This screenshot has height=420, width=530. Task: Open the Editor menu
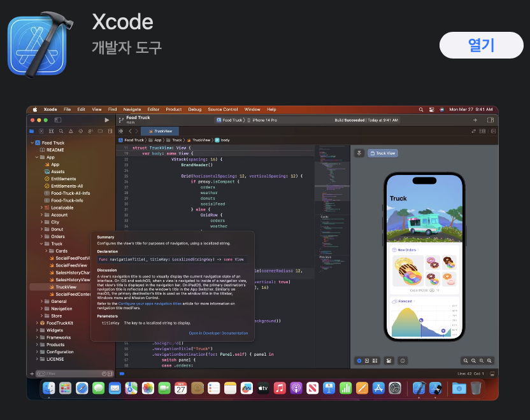tap(153, 109)
